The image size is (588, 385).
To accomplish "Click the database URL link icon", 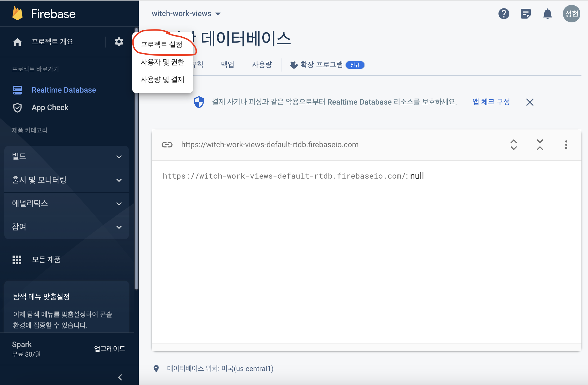I will point(167,145).
